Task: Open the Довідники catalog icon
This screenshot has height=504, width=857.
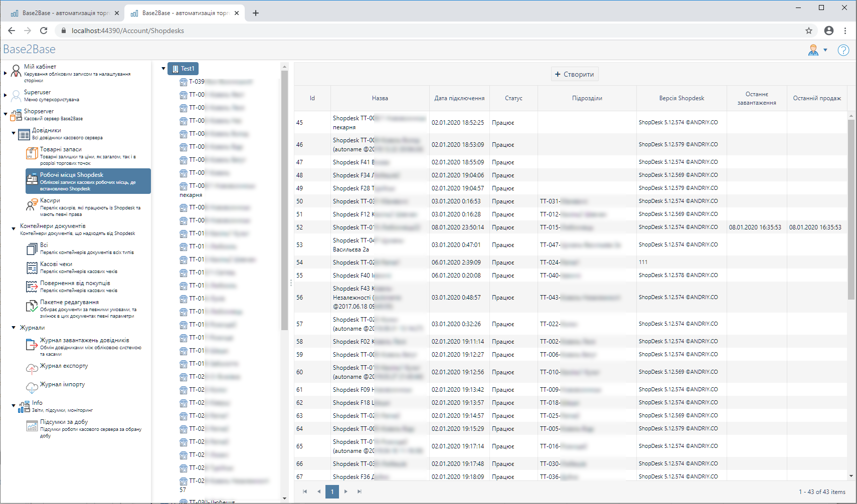Action: pos(24,134)
